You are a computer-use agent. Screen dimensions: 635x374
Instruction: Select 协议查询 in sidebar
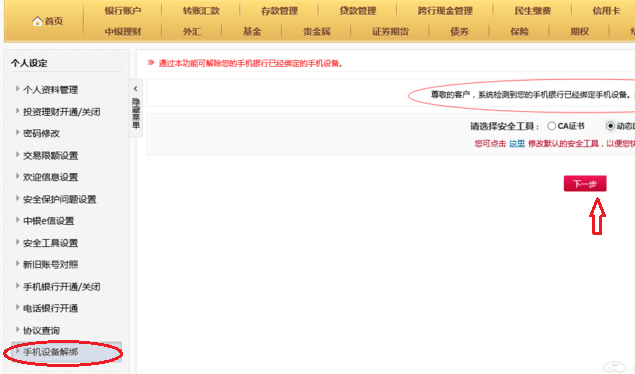[x=41, y=330]
